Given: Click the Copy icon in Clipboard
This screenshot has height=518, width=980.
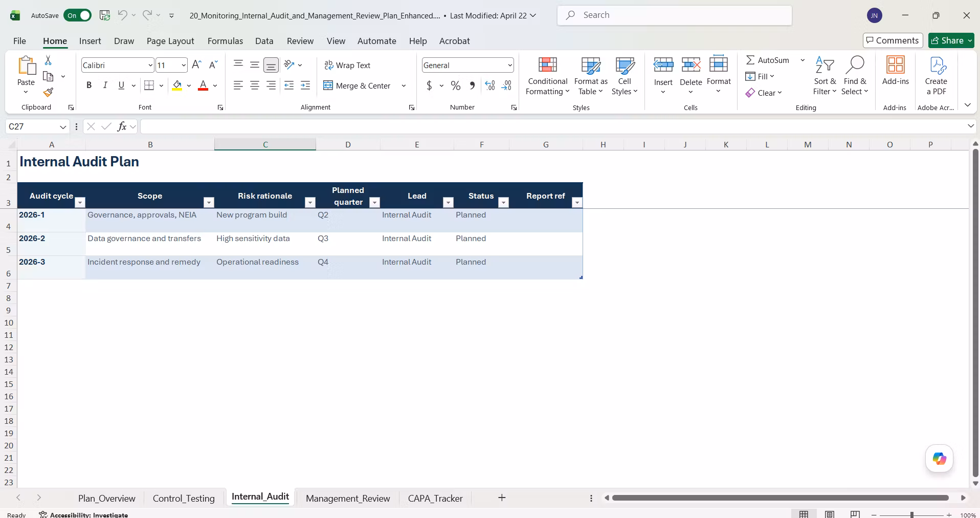Looking at the screenshot, I should (48, 76).
